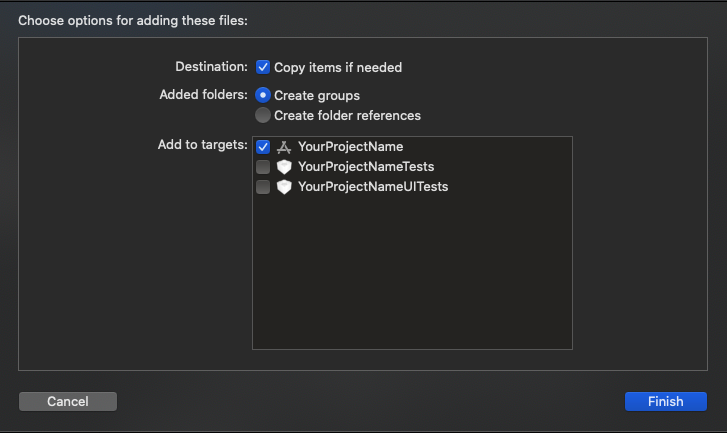Click the "Copy items if needed" label text
The height and width of the screenshot is (433, 727).
pos(338,67)
